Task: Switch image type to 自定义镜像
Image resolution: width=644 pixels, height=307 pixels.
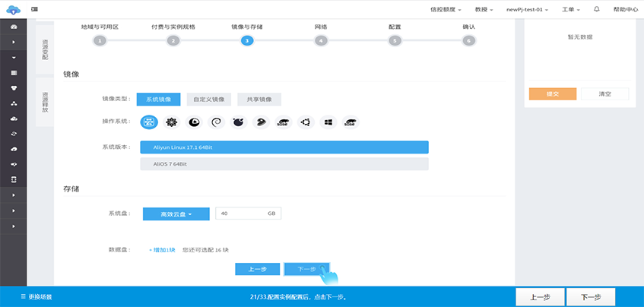Action: pos(208,99)
